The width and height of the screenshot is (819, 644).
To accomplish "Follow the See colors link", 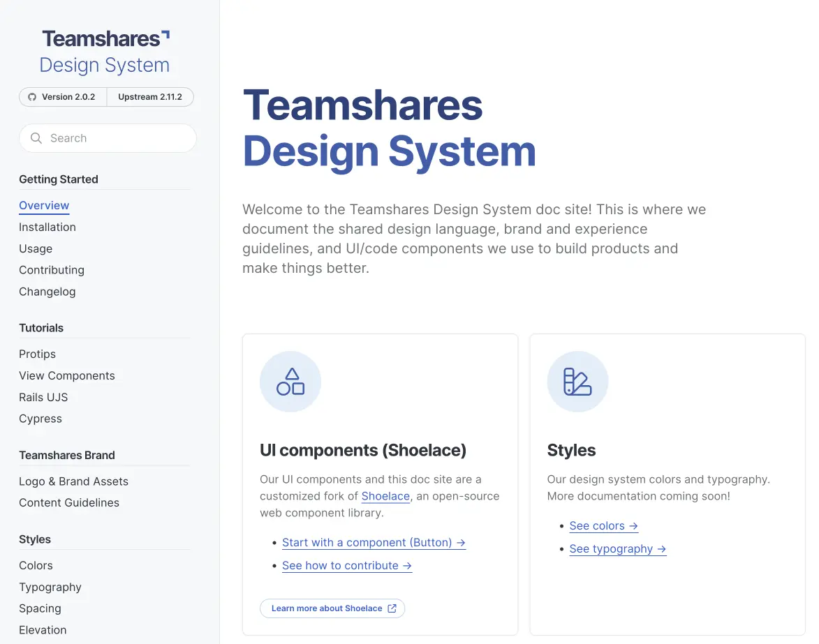I will coord(604,526).
